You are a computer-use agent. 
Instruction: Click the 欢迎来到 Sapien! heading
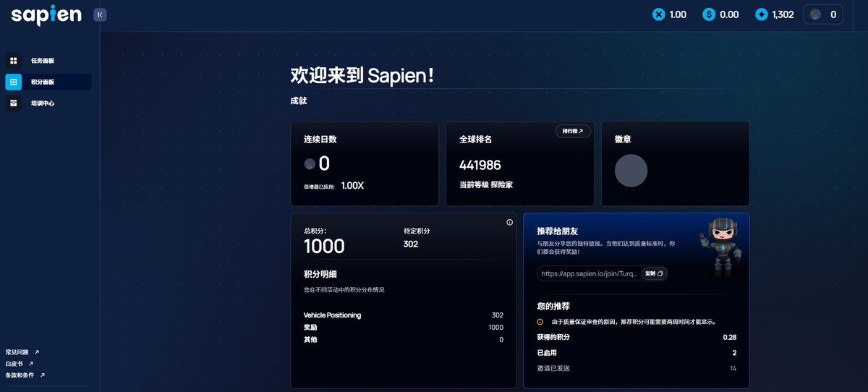(x=362, y=75)
